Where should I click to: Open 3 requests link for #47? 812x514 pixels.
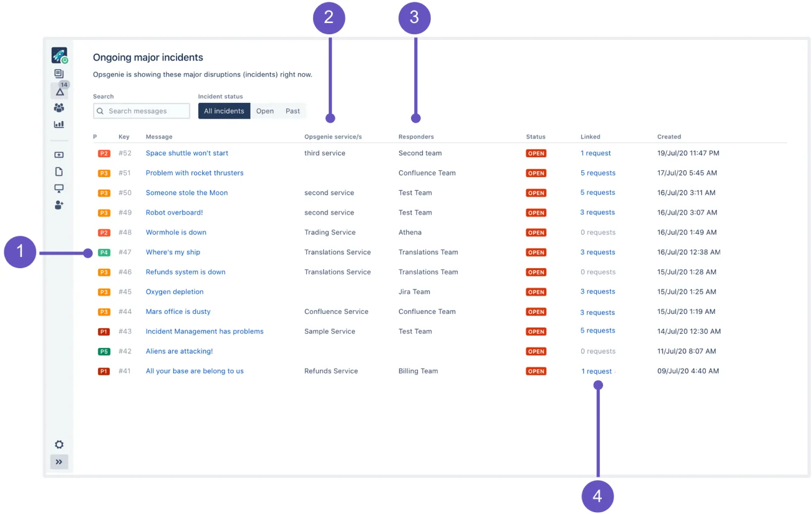click(598, 252)
